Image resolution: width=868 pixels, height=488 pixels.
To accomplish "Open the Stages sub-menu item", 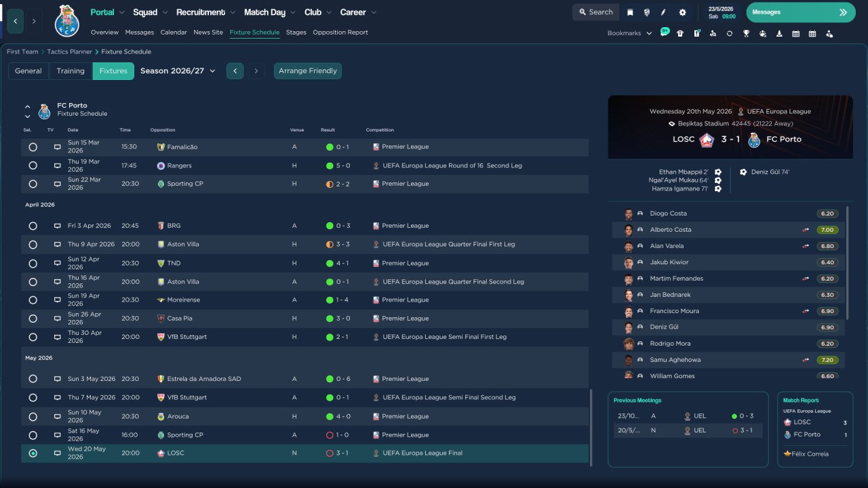I will [x=296, y=33].
